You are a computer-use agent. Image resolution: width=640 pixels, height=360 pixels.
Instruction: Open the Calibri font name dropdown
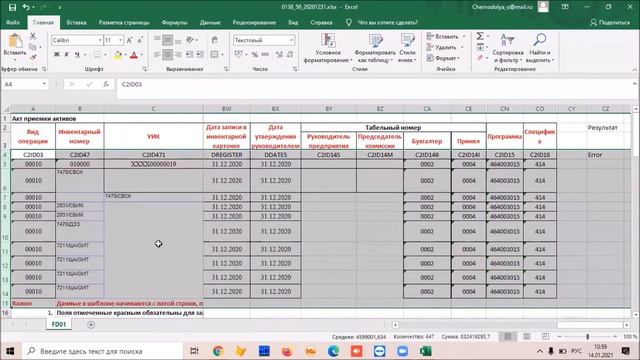[x=100, y=40]
